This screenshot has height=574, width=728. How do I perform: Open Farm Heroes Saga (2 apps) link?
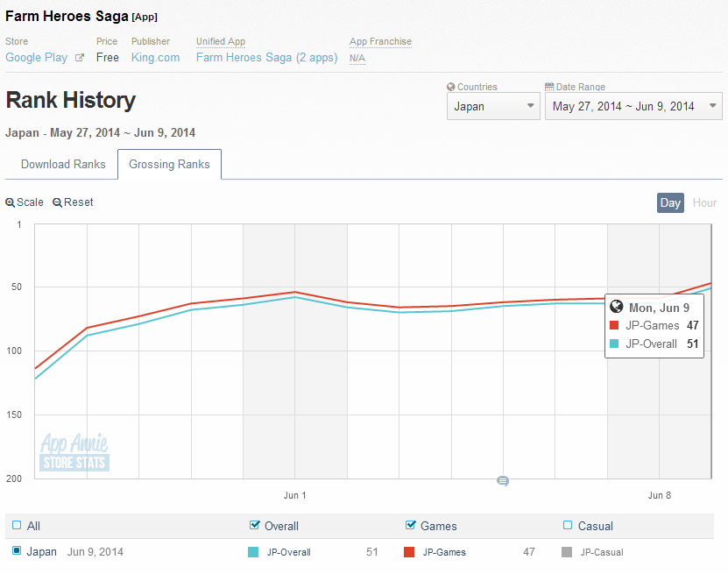(x=267, y=58)
